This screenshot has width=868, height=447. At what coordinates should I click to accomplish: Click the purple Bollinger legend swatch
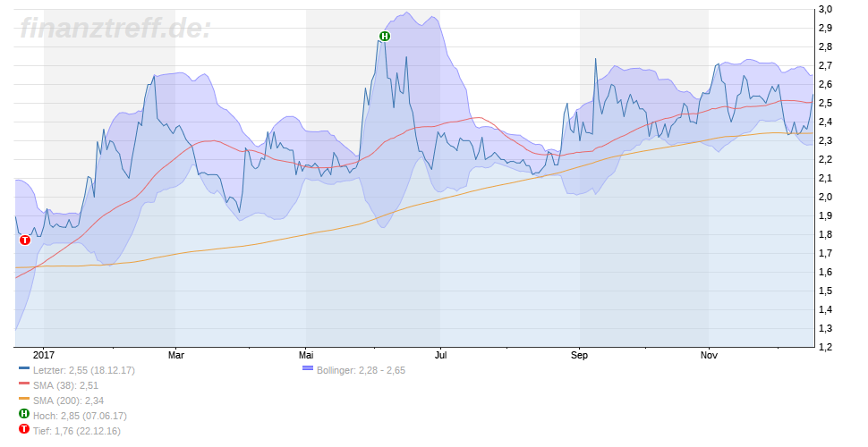coord(308,369)
